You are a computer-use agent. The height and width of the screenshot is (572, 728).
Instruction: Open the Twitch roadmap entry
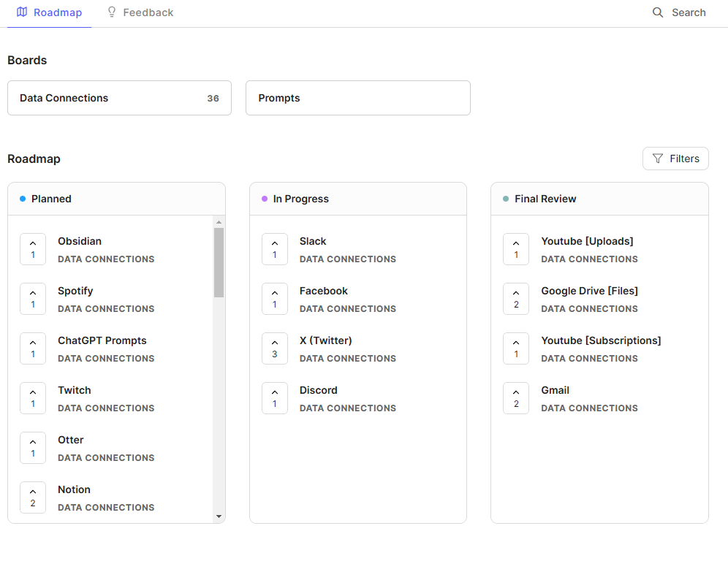point(75,390)
